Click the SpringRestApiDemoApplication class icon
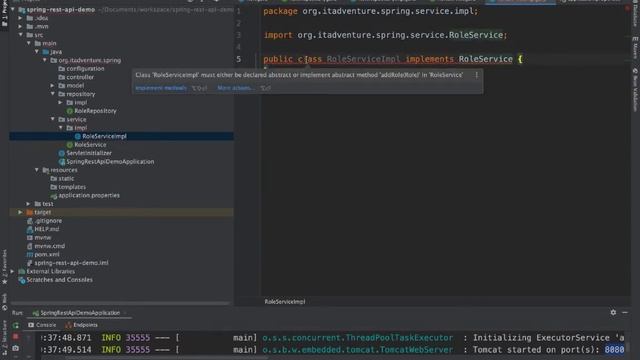Screen dimensions: 640x360 [62, 162]
